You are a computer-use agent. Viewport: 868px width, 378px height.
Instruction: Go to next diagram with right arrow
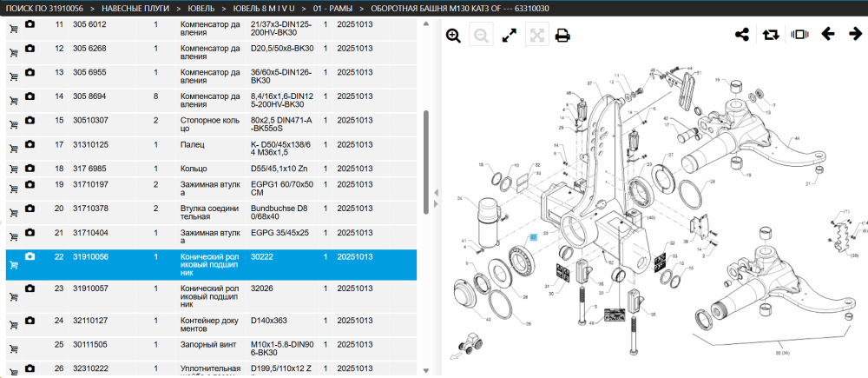[856, 35]
